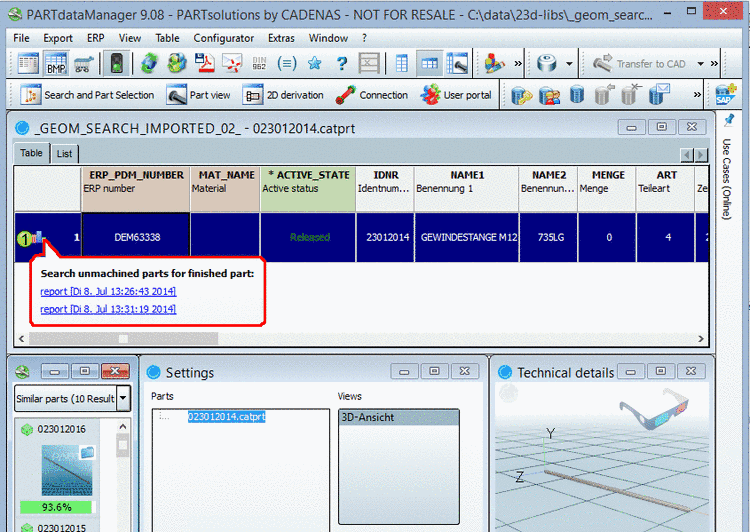Open dropdown next to ring part icon
Viewport: 750px width, 532px height.
(x=569, y=64)
